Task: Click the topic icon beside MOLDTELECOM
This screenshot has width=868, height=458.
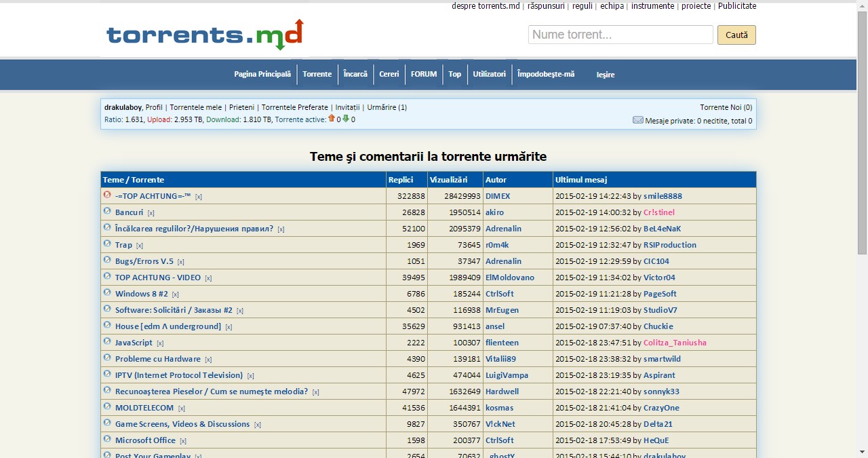Action: (107, 406)
